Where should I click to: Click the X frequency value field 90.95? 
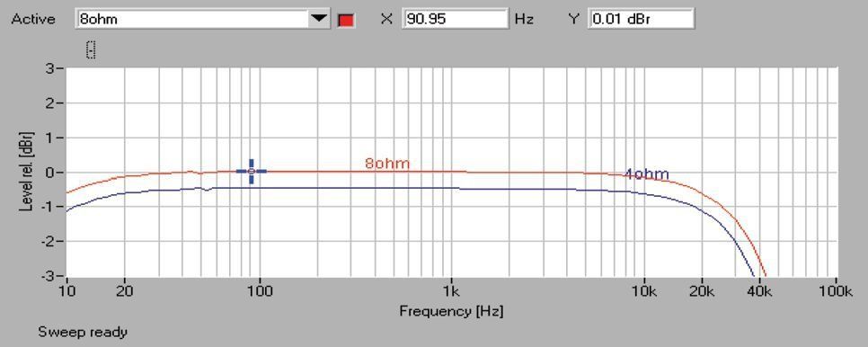(x=455, y=19)
